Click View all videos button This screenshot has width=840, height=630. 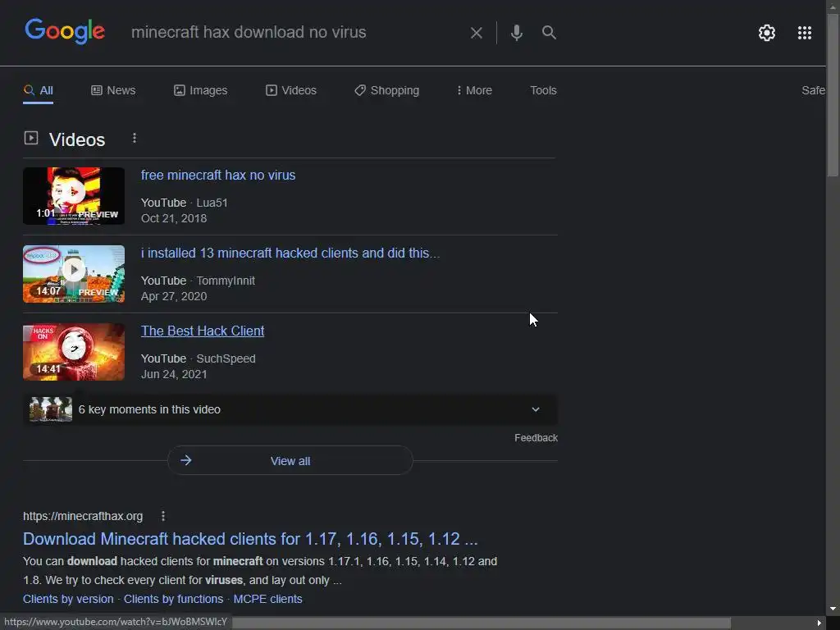[x=290, y=461]
